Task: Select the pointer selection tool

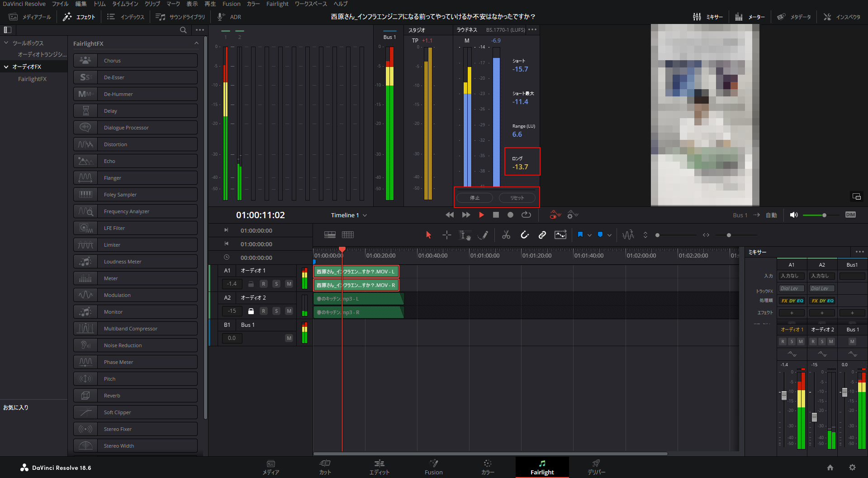Action: (x=428, y=235)
